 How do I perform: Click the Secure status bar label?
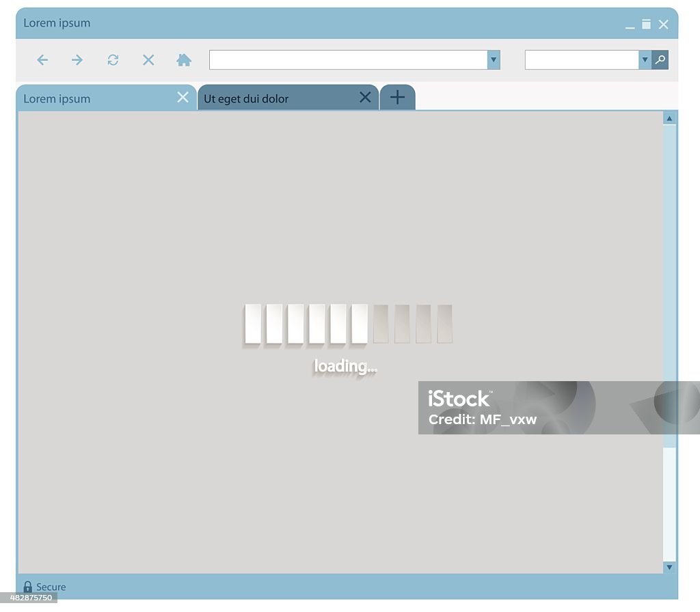tap(51, 587)
